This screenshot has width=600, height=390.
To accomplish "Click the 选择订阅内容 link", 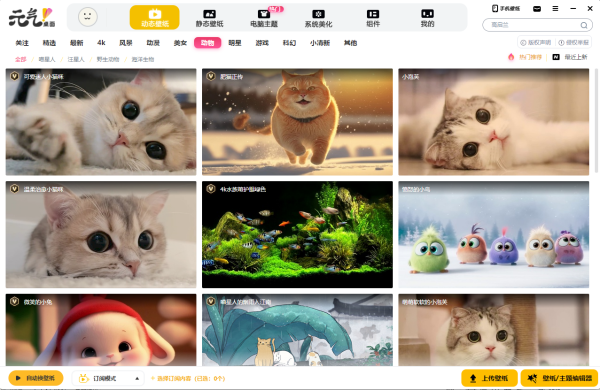I will 188,379.
